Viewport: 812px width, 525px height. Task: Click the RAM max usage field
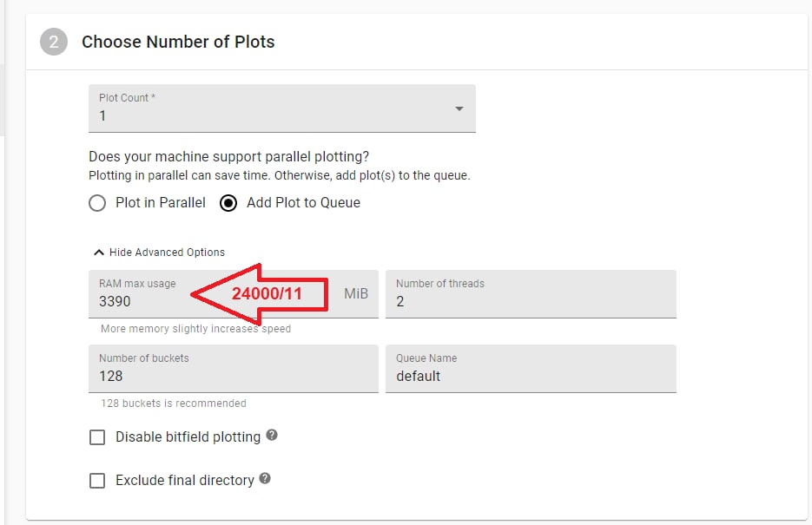234,294
